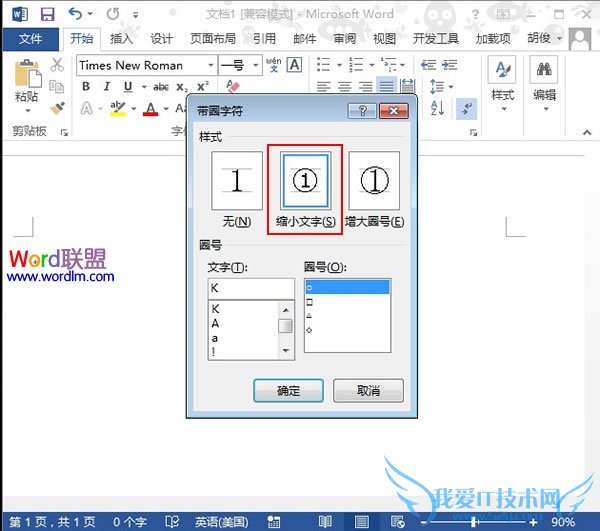
Task: Click the 取消 Cancel button
Action: click(368, 391)
